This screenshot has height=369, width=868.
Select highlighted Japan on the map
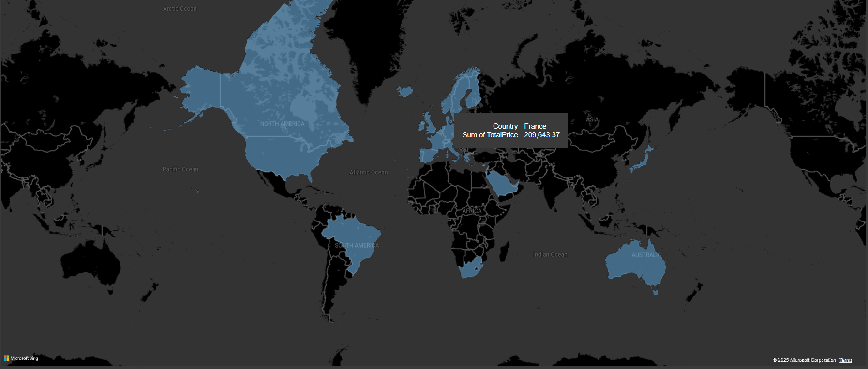point(643,159)
